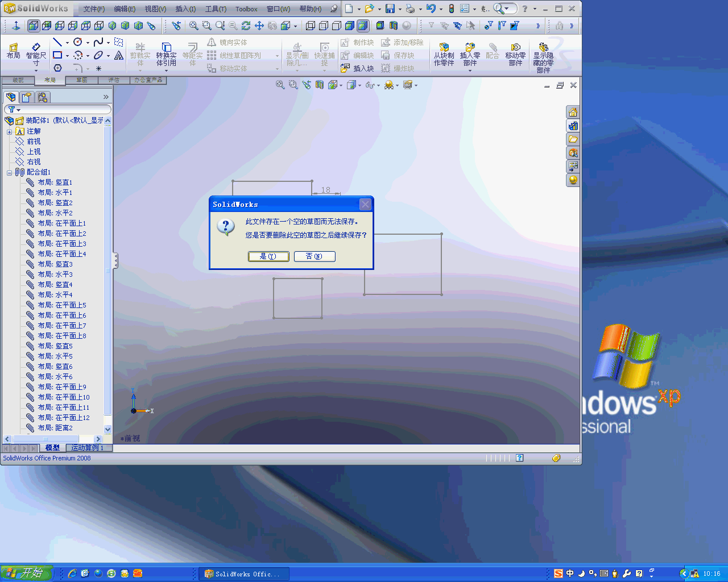Image resolution: width=728 pixels, height=582 pixels.
Task: Select the 智能尺寸 smart dimension tool
Action: (36, 53)
